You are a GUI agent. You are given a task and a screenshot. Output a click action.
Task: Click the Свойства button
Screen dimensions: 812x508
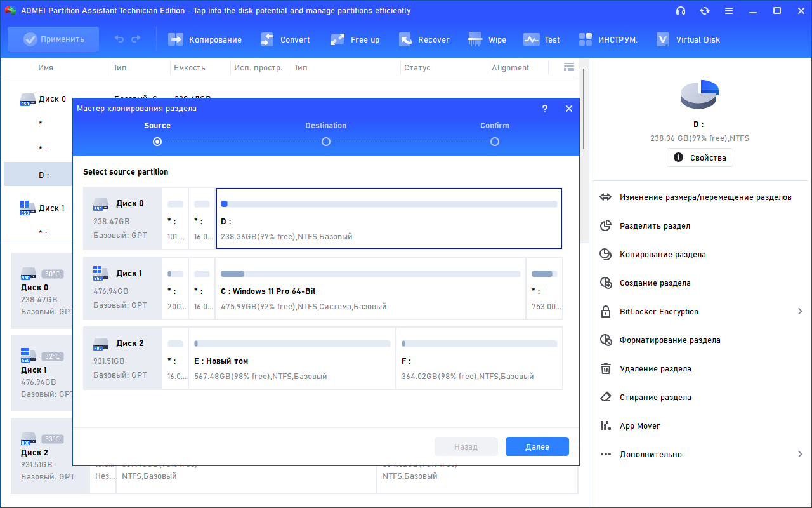(x=700, y=157)
